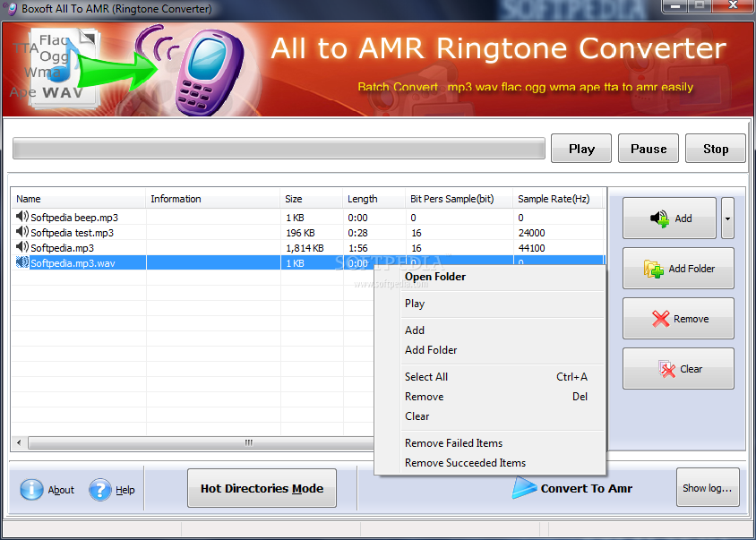
Task: Click the Information column header
Action: coord(213,199)
